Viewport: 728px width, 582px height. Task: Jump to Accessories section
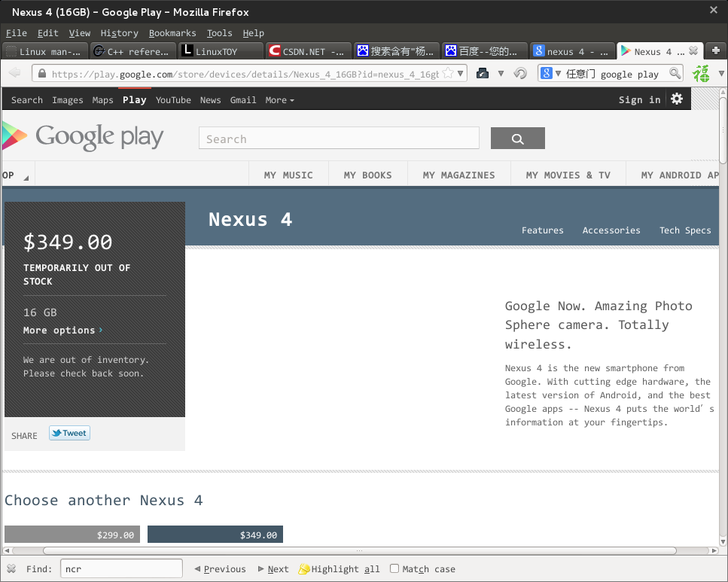pyautogui.click(x=611, y=230)
